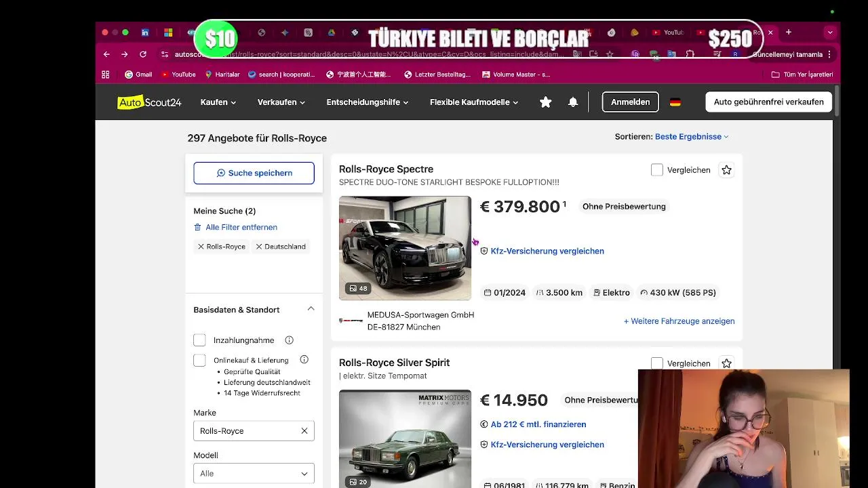Click the German flag language selector
The image size is (868, 488).
[x=675, y=102]
